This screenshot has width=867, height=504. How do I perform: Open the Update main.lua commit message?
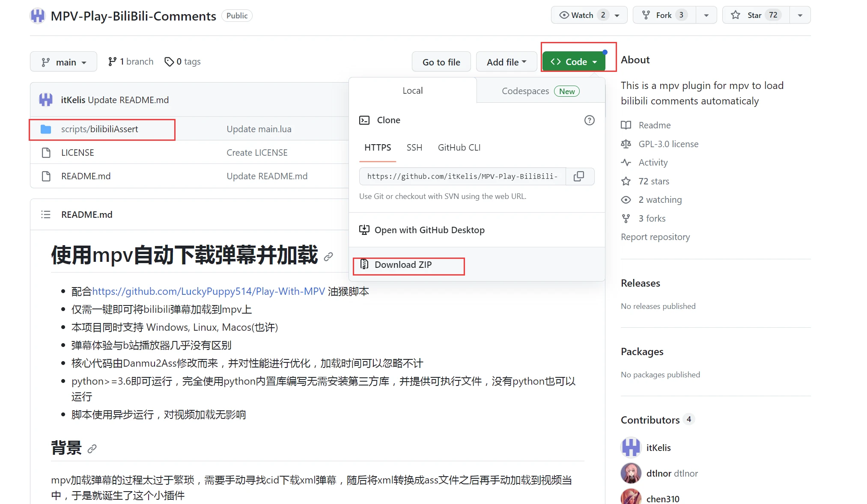pos(259,129)
